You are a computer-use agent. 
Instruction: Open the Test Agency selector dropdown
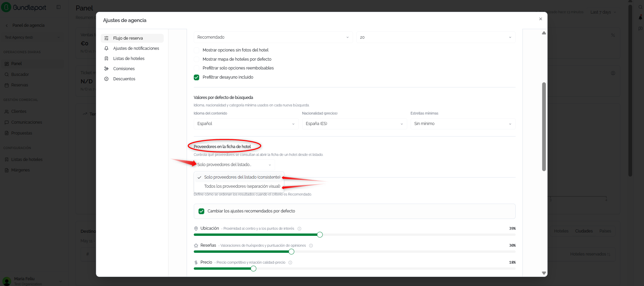pyautogui.click(x=32, y=38)
